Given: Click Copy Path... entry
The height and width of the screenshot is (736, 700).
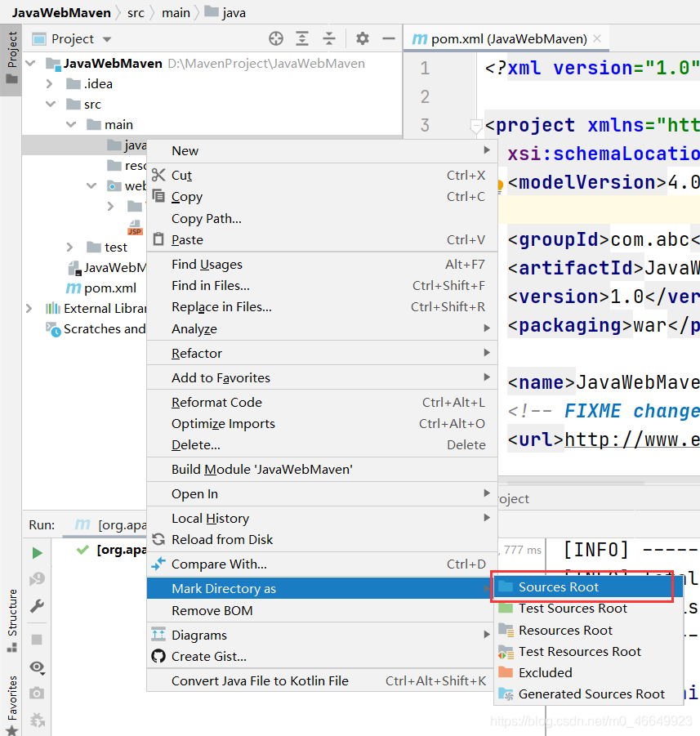Looking at the screenshot, I should pos(322,219).
